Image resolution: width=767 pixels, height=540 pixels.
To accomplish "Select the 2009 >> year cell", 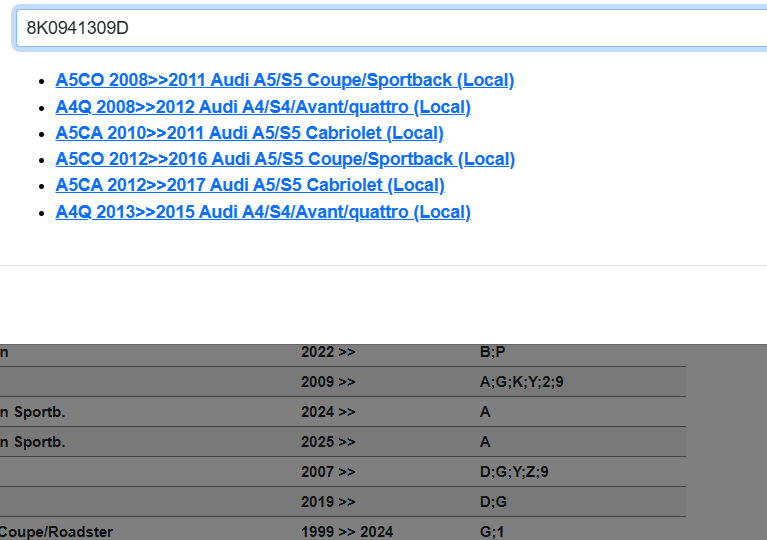I will [328, 382].
